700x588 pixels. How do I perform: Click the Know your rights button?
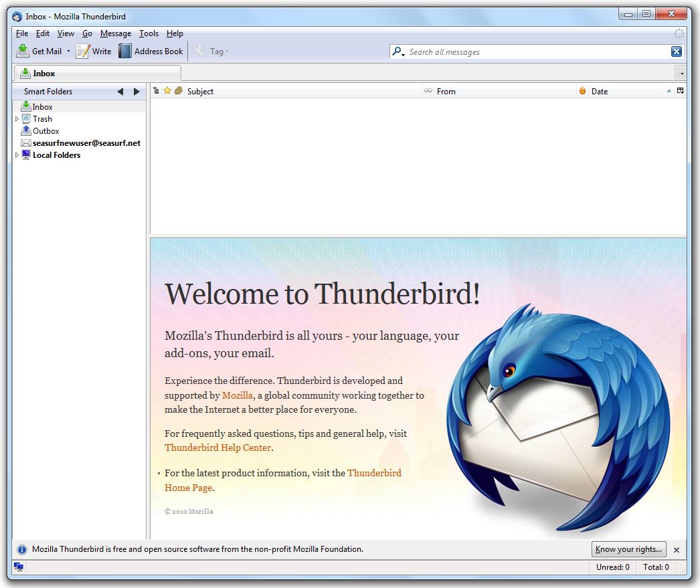tap(628, 549)
